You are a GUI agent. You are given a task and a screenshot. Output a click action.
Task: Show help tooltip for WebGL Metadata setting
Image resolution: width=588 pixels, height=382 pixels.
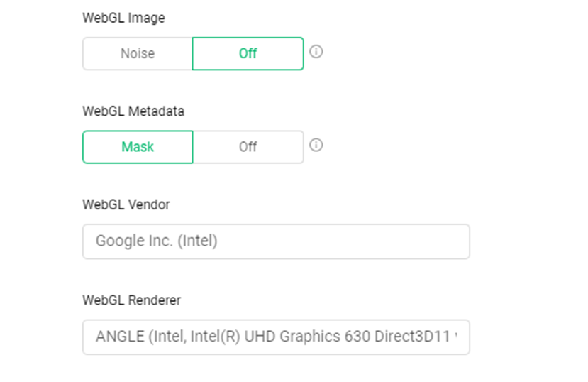point(316,146)
